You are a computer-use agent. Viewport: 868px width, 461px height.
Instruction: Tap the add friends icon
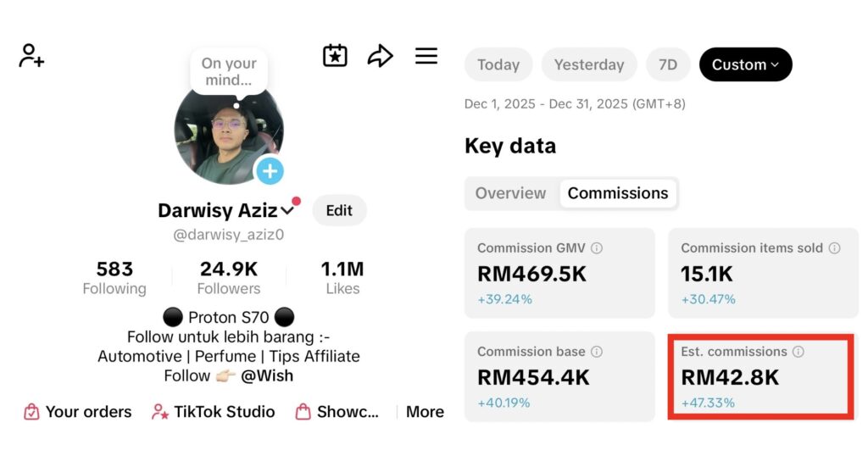pyautogui.click(x=31, y=56)
